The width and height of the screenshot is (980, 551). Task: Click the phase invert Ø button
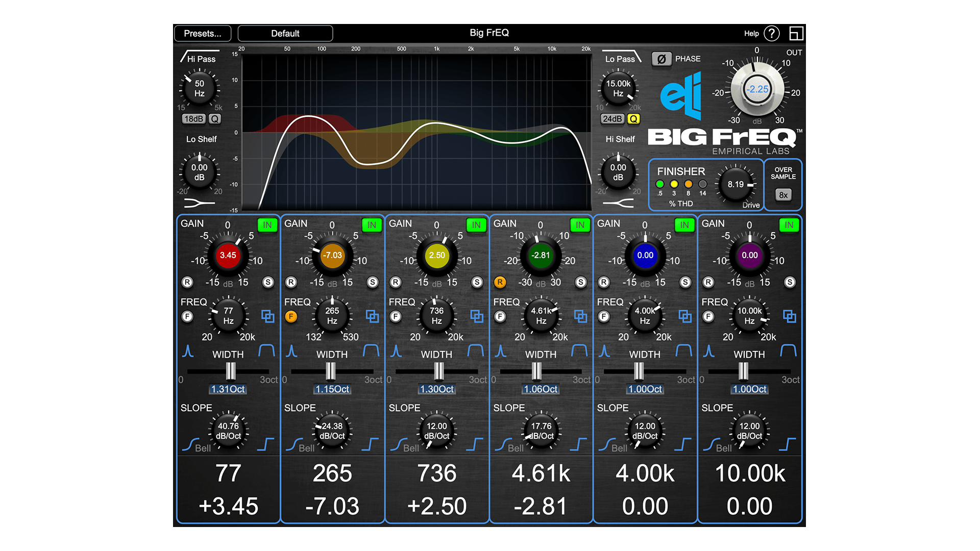pyautogui.click(x=661, y=59)
